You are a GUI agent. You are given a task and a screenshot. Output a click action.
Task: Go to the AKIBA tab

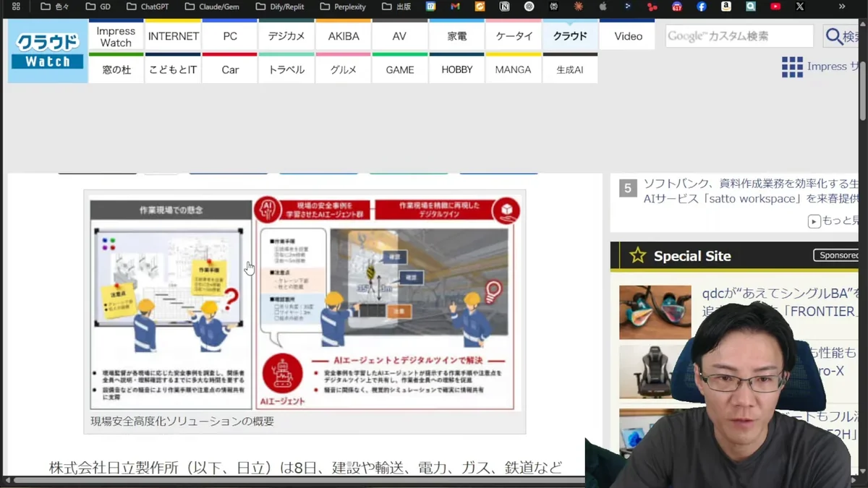tap(344, 35)
